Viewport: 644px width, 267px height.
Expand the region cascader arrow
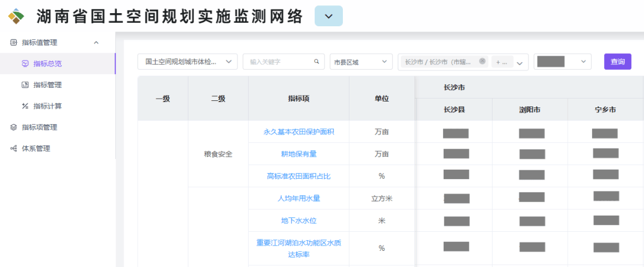pos(519,63)
